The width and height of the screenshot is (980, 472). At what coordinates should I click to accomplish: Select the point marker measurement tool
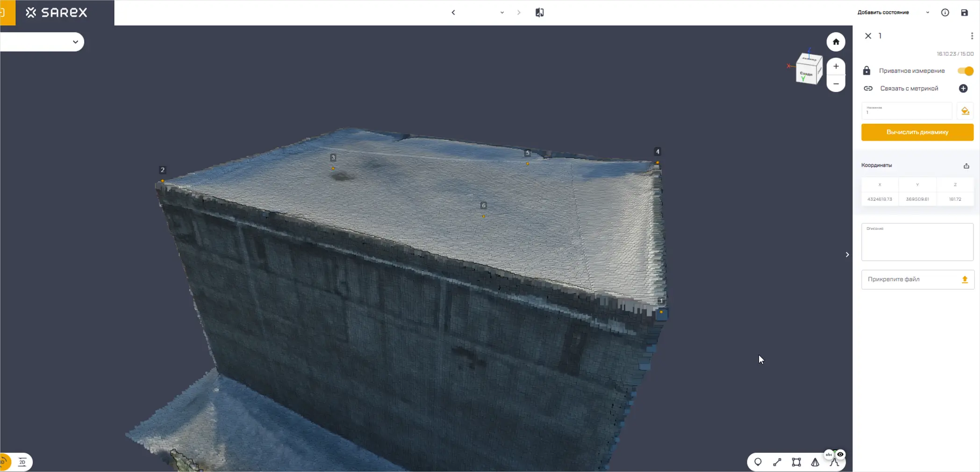pyautogui.click(x=758, y=462)
